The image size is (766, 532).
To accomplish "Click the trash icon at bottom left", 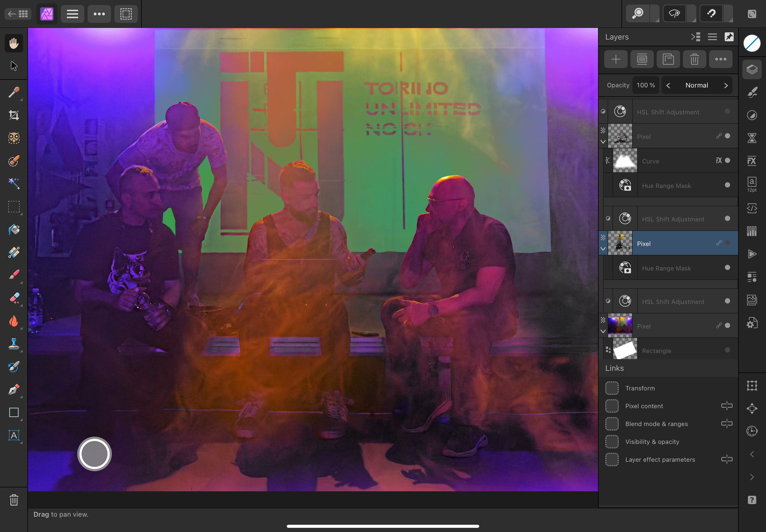I will click(x=14, y=500).
